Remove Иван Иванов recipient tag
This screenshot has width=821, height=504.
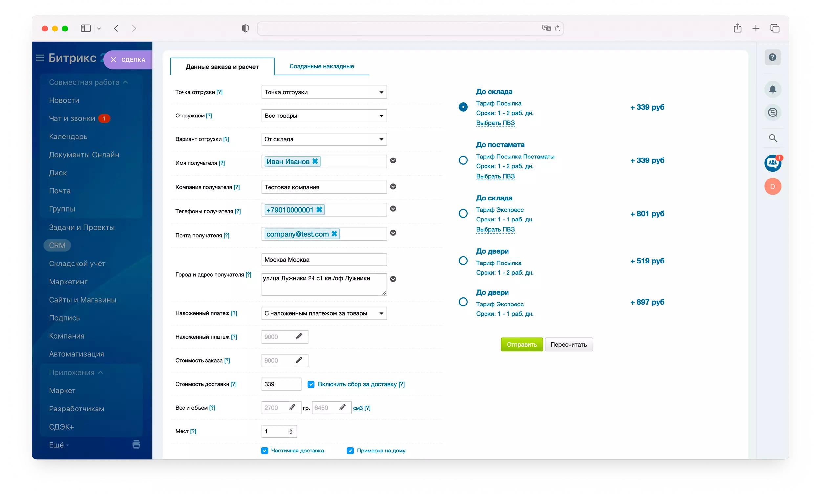(315, 162)
